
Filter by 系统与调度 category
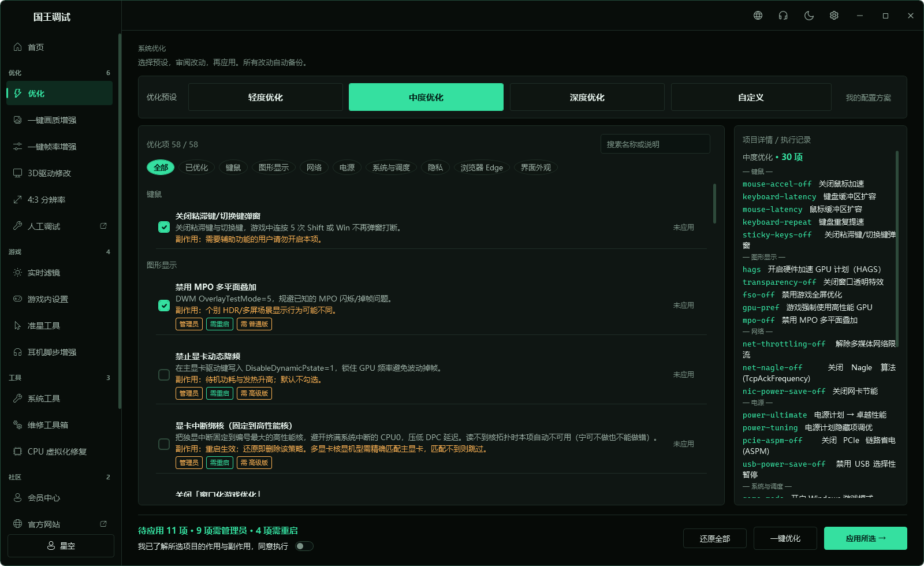pos(391,167)
